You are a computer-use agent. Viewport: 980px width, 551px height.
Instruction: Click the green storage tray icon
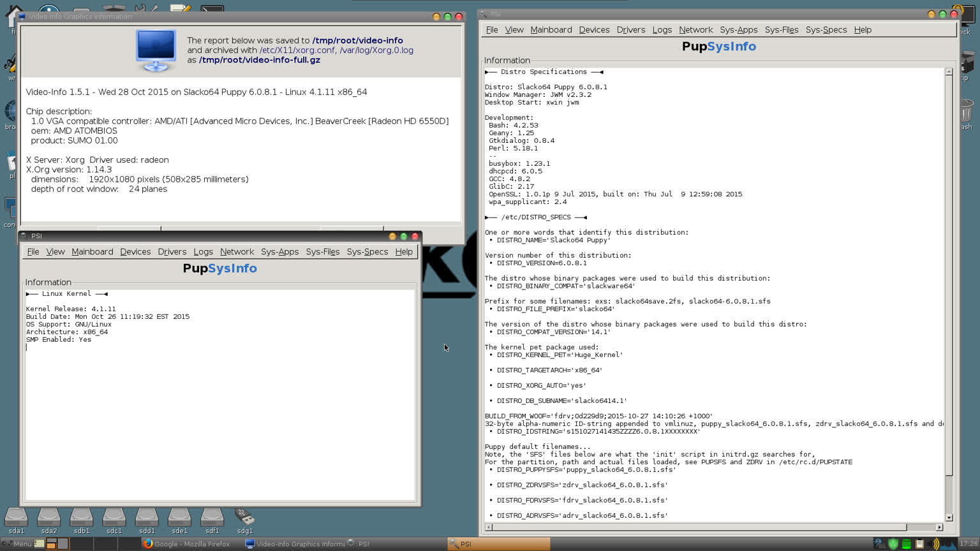[906, 544]
